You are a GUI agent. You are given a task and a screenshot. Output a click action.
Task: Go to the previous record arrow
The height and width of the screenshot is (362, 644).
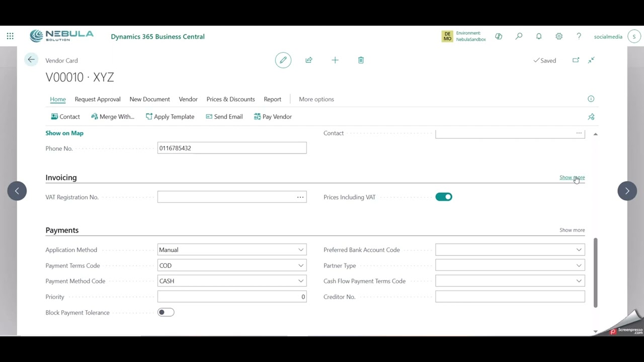coord(17,191)
